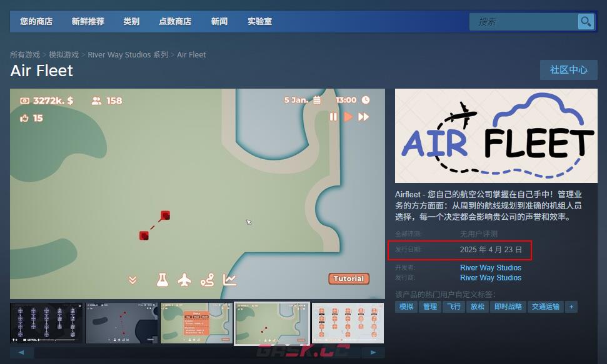Click the calendar icon beside 5 Jan.
Viewport: 607px width, 364px height.
tap(317, 100)
